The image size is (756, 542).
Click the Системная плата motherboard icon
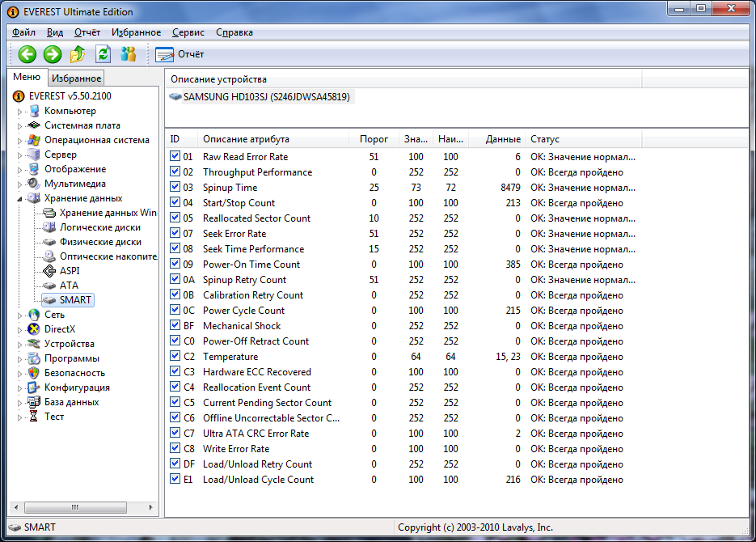click(x=34, y=125)
